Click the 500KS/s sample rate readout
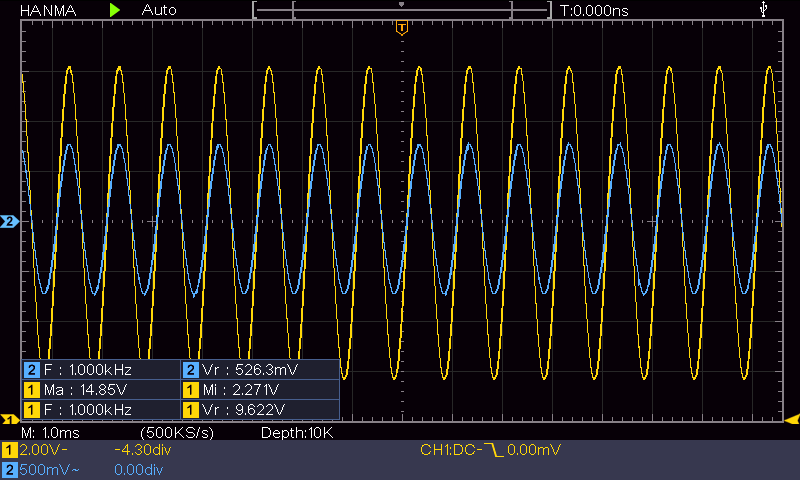This screenshot has width=800, height=480. click(x=179, y=433)
